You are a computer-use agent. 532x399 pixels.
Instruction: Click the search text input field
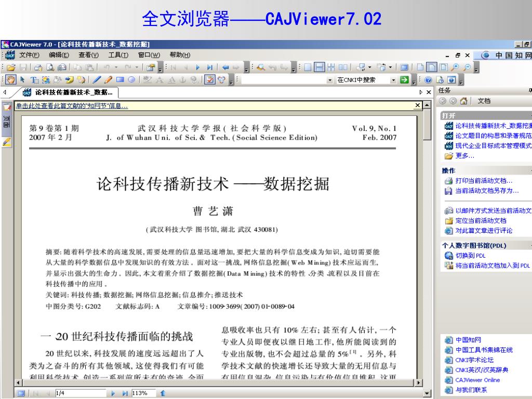click(x=284, y=80)
